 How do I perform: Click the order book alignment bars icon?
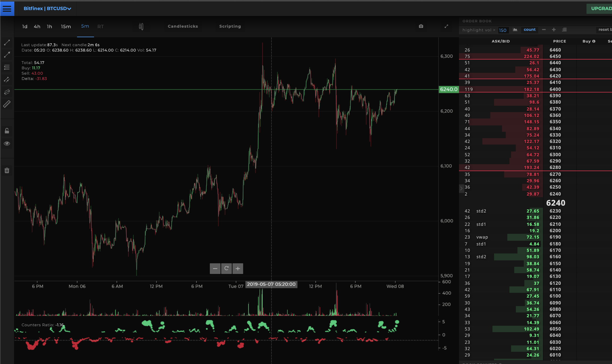point(564,30)
